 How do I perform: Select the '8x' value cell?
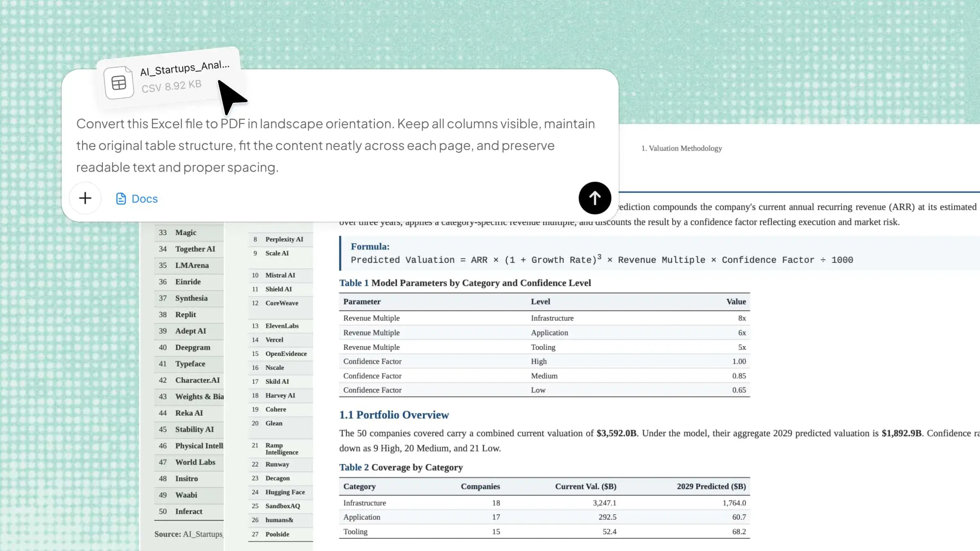(x=742, y=318)
